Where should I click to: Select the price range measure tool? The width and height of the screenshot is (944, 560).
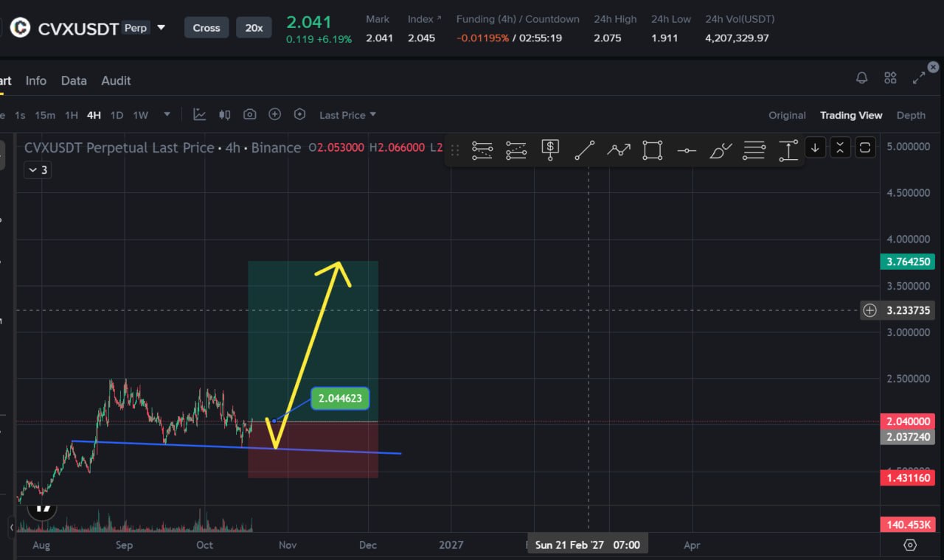click(788, 150)
